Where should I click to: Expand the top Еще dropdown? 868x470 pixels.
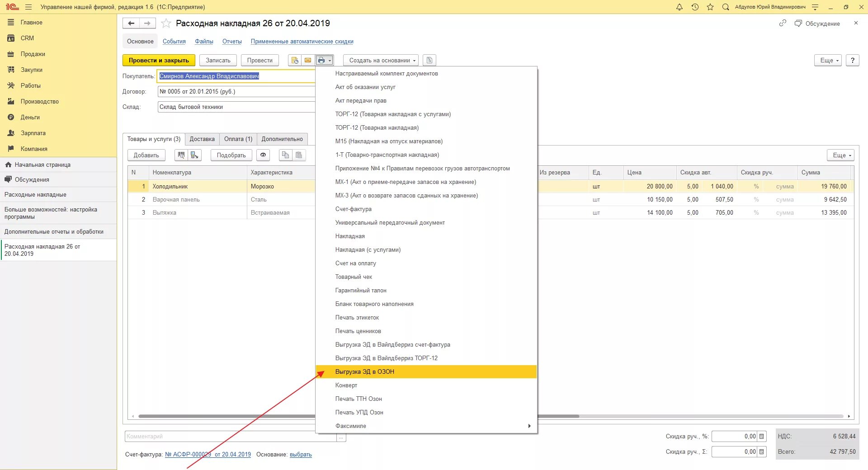[828, 60]
